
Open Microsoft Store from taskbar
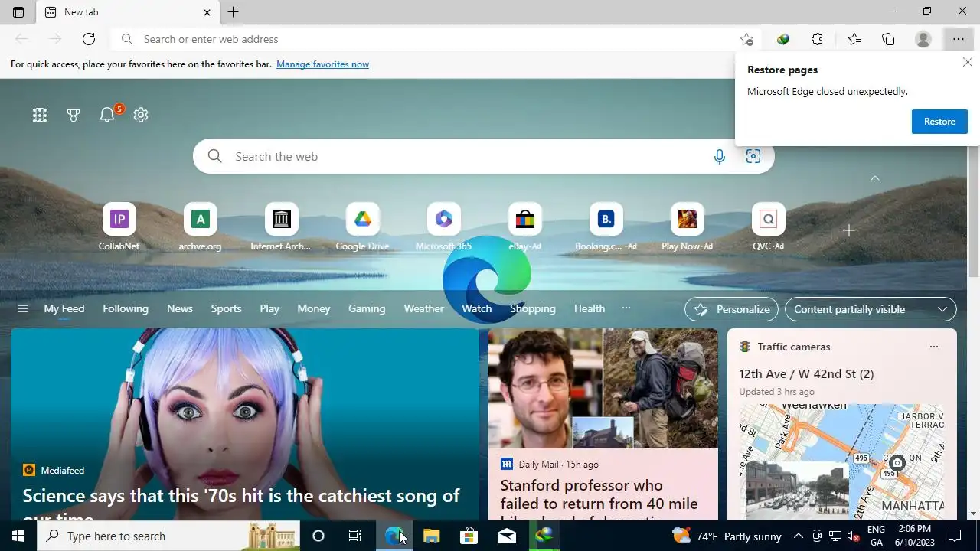pos(469,536)
